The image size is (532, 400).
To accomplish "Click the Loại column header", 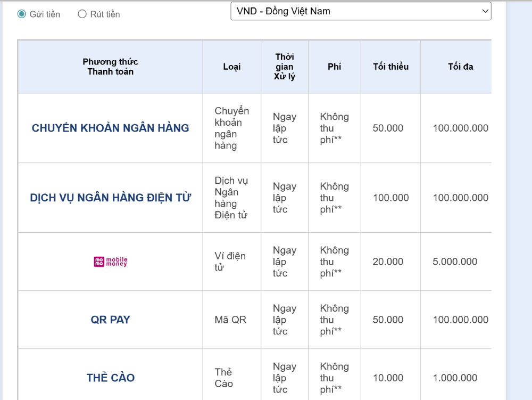I will (231, 67).
